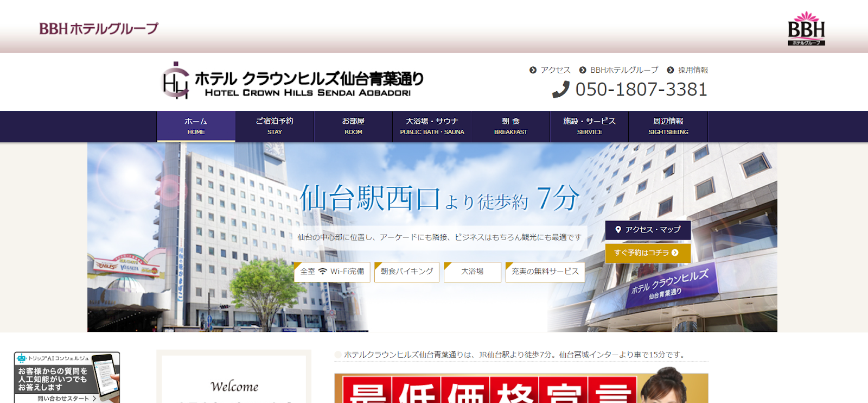This screenshot has width=868, height=403.
Task: Click the すぐ予約はコチラ booking button
Action: point(648,253)
